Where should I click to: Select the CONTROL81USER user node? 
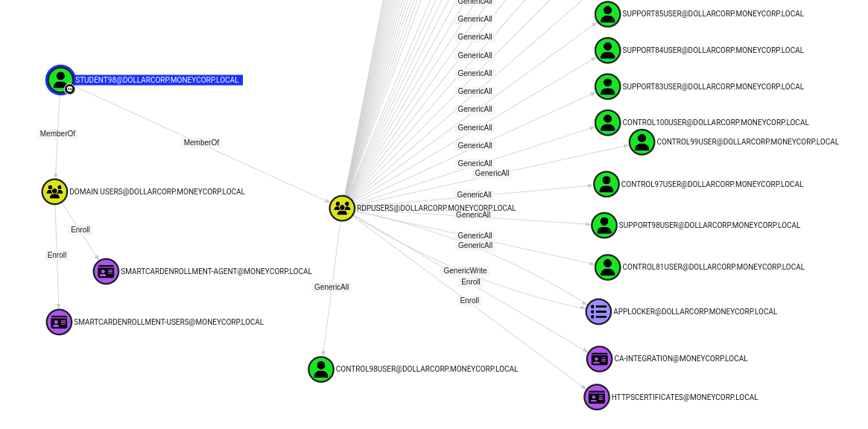607,267
